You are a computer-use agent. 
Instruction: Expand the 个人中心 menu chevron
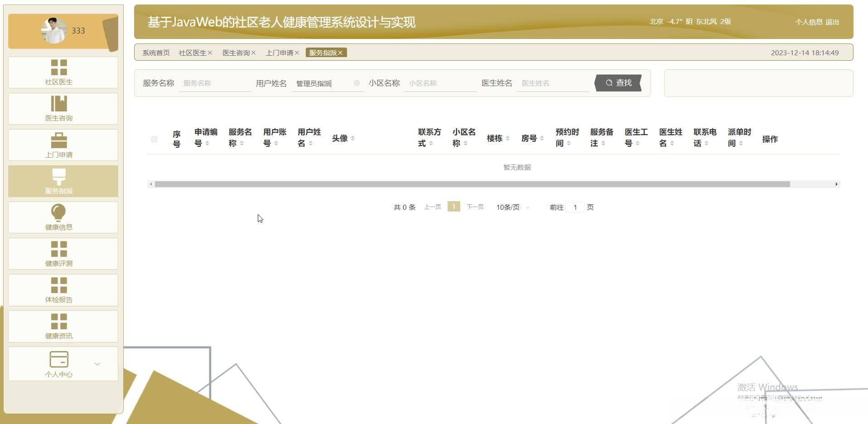point(97,363)
